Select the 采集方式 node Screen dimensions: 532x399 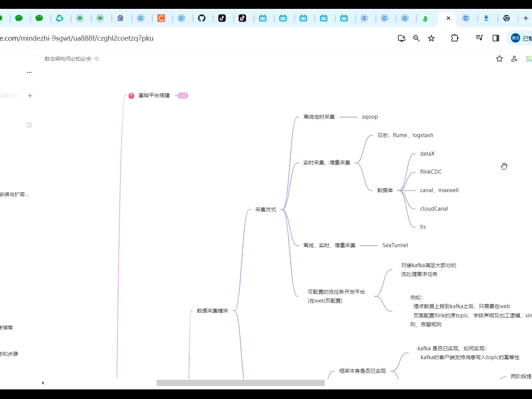(x=266, y=209)
